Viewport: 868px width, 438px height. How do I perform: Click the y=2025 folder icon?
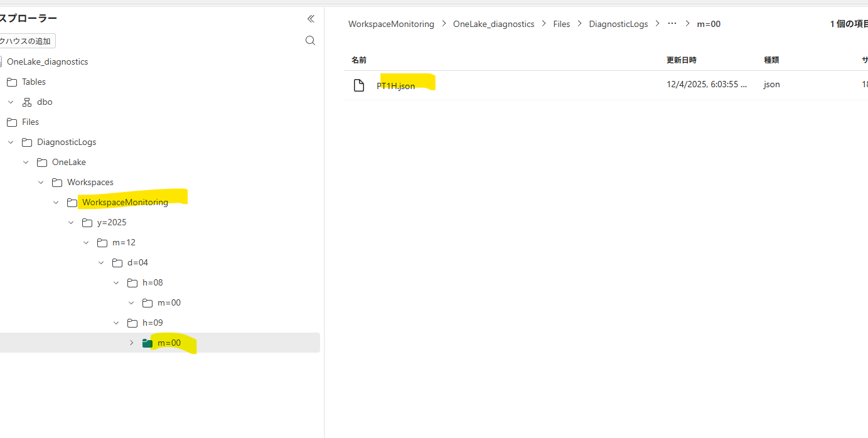click(x=87, y=222)
